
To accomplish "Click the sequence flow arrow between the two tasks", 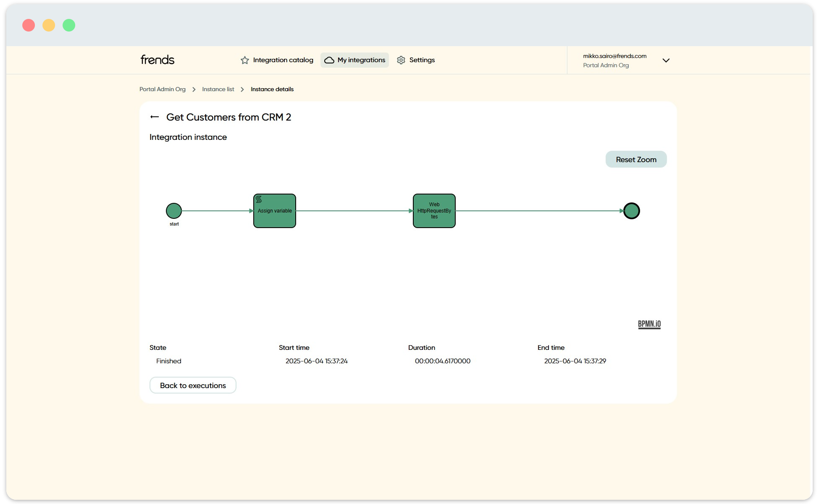I will (354, 211).
